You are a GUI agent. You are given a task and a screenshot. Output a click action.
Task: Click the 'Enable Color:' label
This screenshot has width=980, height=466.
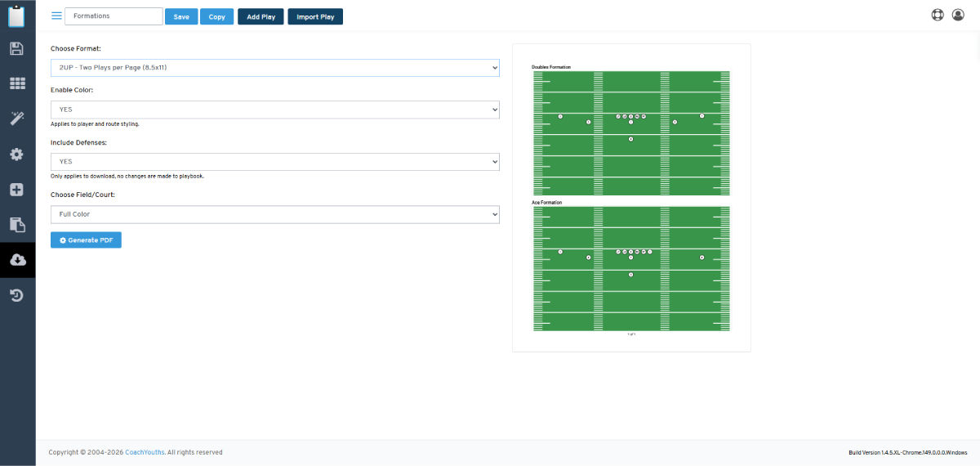(72, 90)
